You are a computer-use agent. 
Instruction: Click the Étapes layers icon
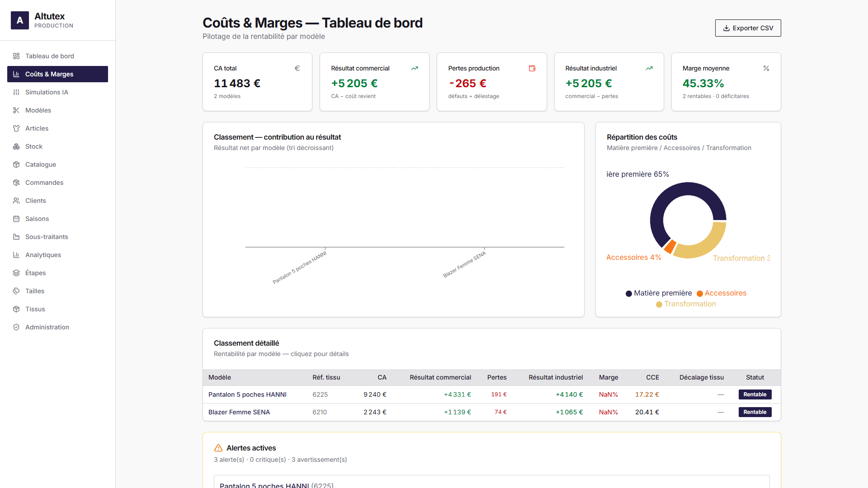[x=16, y=273]
